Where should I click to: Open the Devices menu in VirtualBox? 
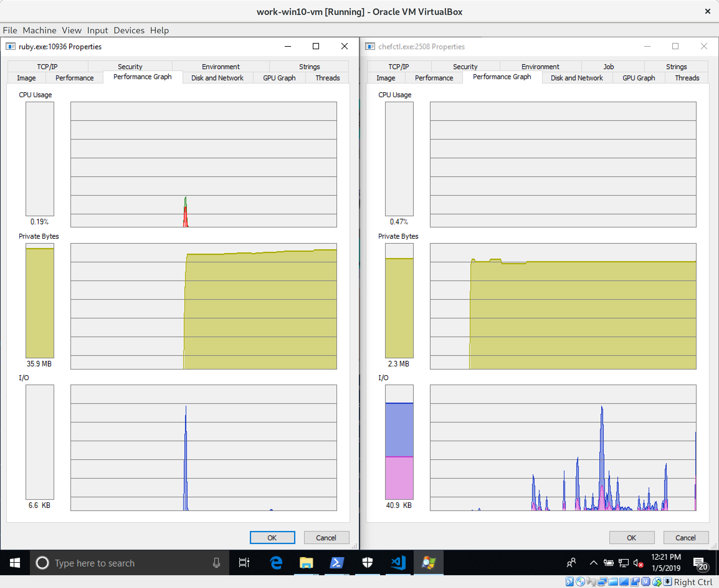129,31
